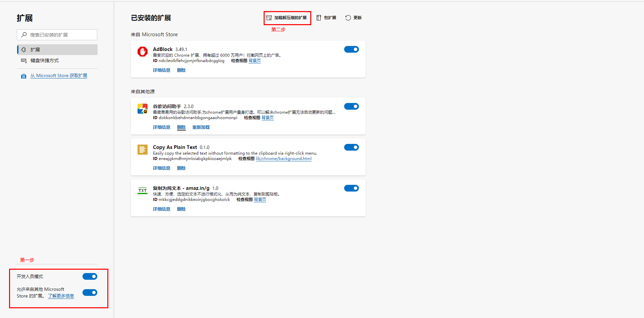This screenshot has height=318, width=644.
Task: Click the 加载解压缩的扩展 box icon
Action: tap(269, 18)
